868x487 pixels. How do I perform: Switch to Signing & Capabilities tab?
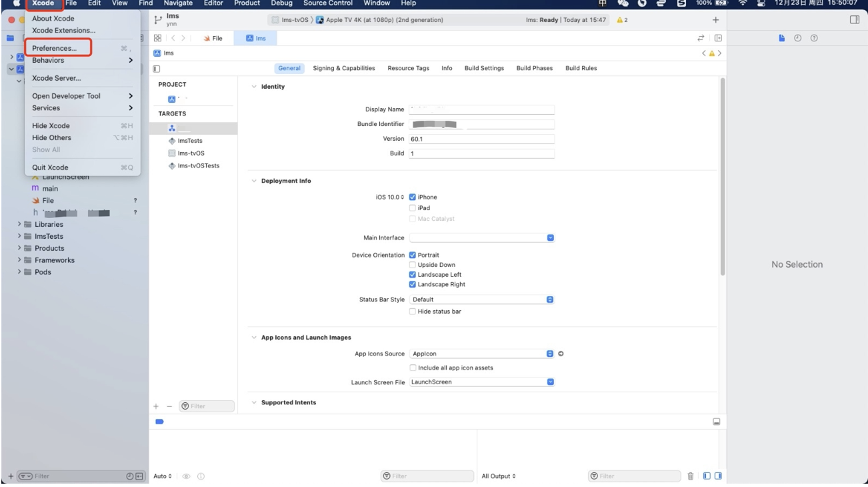tap(344, 68)
